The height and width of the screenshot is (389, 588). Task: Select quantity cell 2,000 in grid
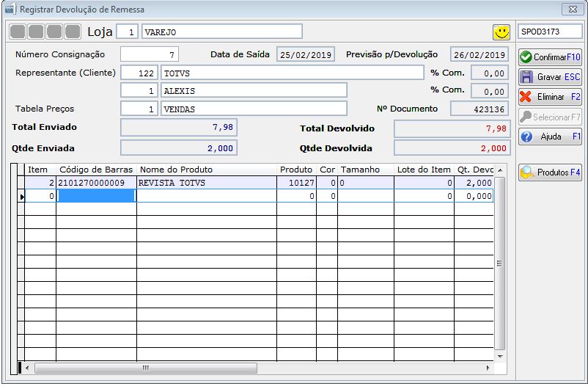474,183
